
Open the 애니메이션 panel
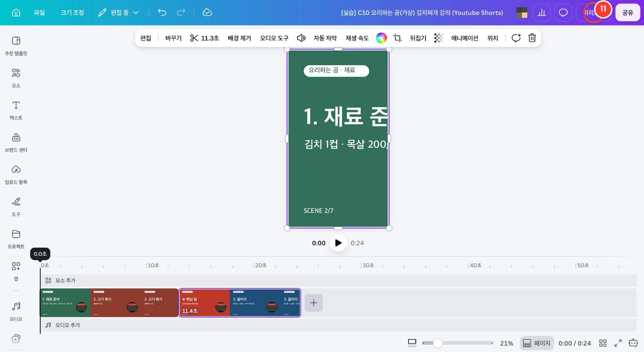click(464, 38)
